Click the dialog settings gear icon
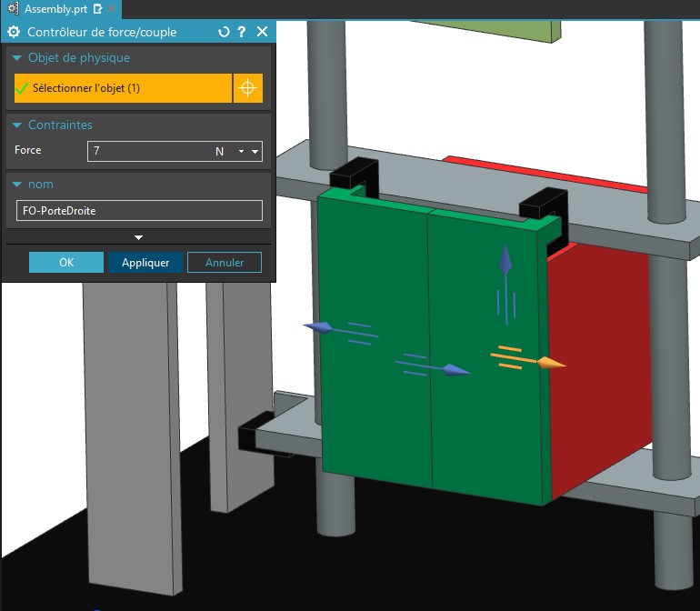 14,32
